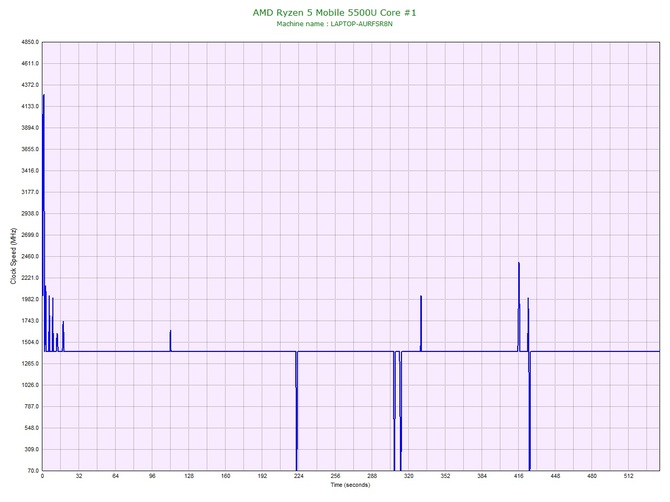The height and width of the screenshot is (502, 670).
Task: Click the 96 tick label on time axis
Action: 152,476
